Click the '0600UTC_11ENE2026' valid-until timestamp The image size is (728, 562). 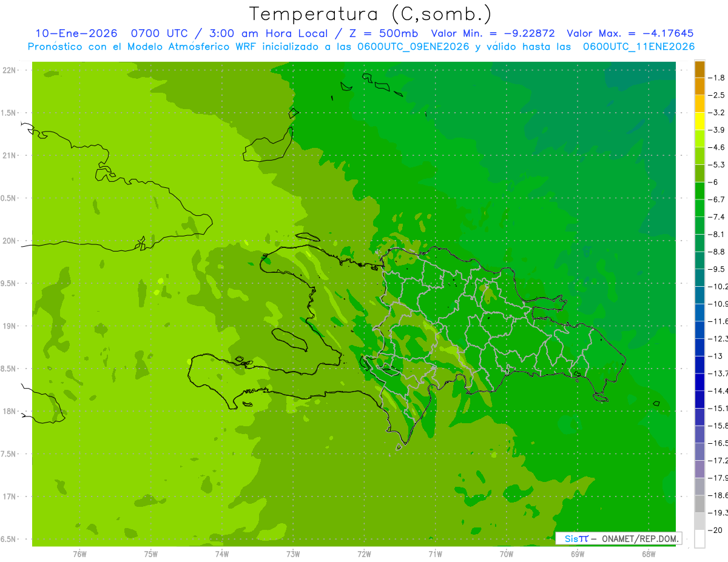pos(638,47)
